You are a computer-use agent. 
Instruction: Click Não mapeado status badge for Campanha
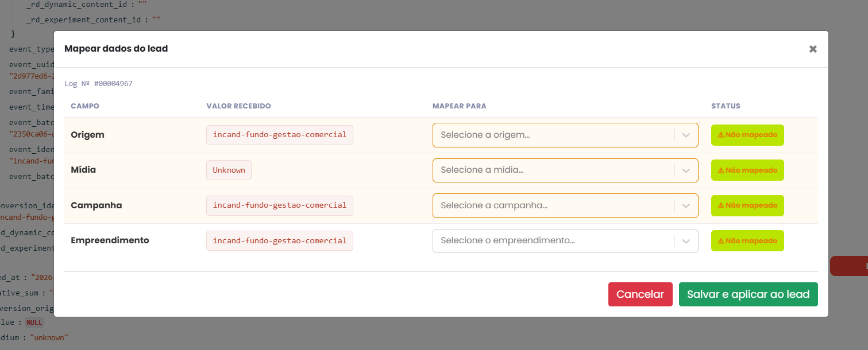pos(747,205)
